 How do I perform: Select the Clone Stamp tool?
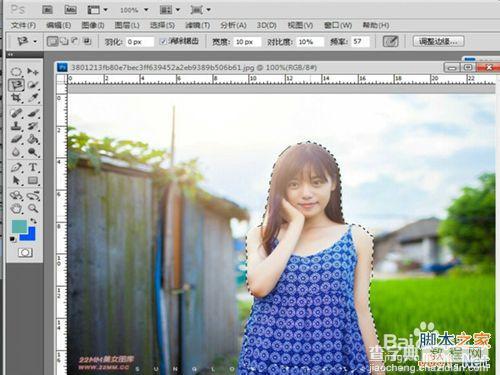[16, 126]
